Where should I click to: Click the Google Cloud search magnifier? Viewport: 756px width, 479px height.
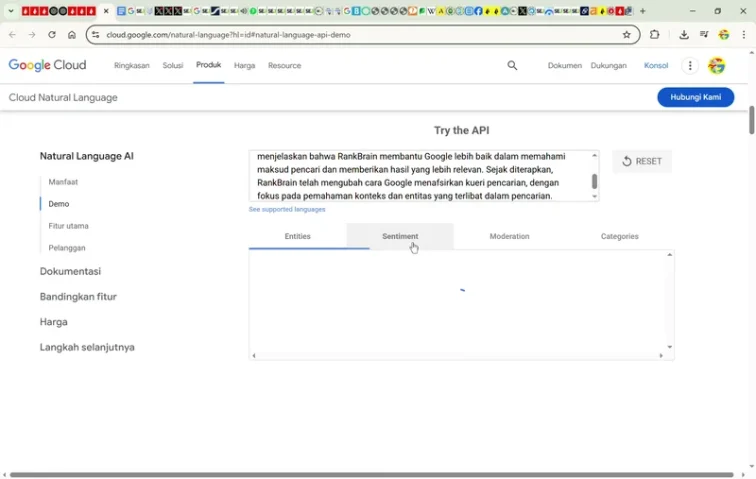(x=512, y=66)
